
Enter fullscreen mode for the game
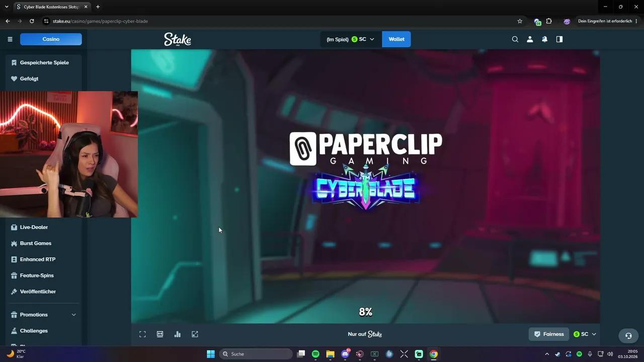[142, 334]
